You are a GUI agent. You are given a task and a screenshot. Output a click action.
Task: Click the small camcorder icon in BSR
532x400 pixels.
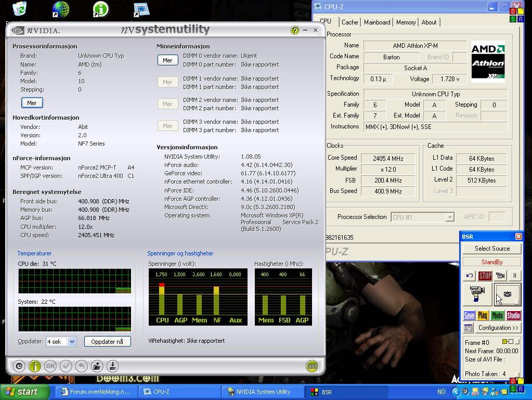500,276
